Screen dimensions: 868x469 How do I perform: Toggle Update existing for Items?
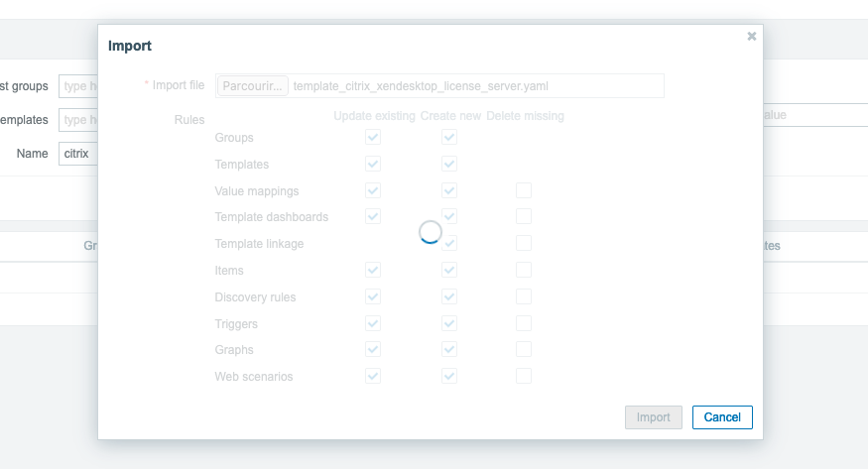(373, 270)
